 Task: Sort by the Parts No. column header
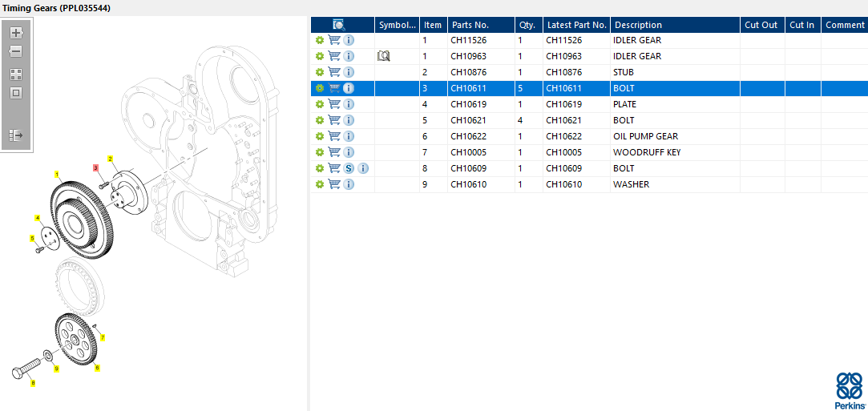pos(481,25)
